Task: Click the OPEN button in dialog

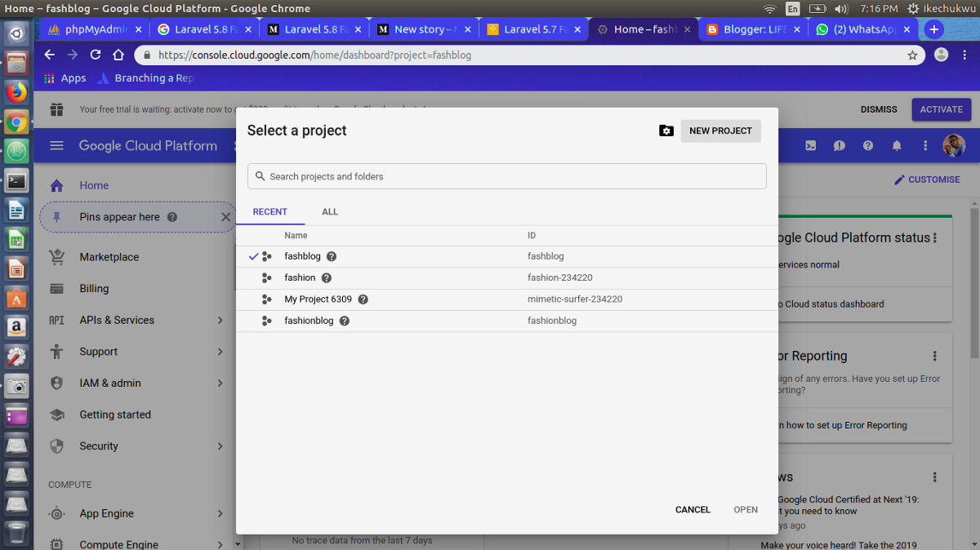Action: (x=746, y=509)
